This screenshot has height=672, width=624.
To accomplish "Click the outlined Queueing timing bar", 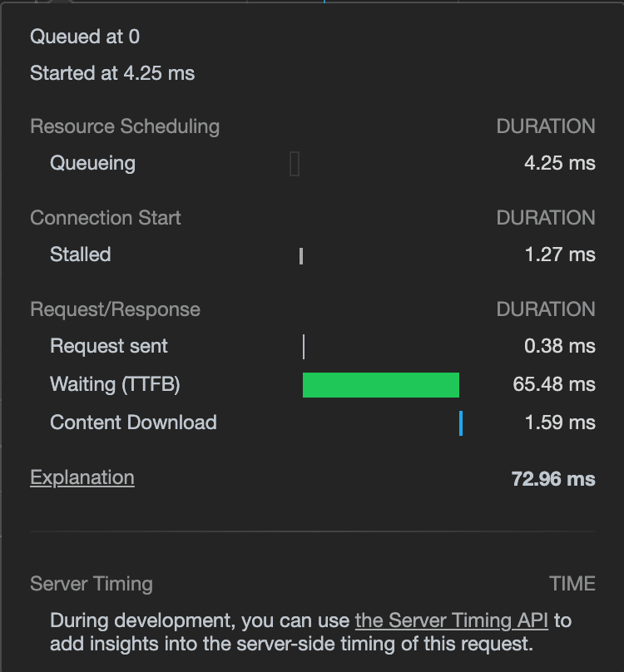I will (295, 163).
